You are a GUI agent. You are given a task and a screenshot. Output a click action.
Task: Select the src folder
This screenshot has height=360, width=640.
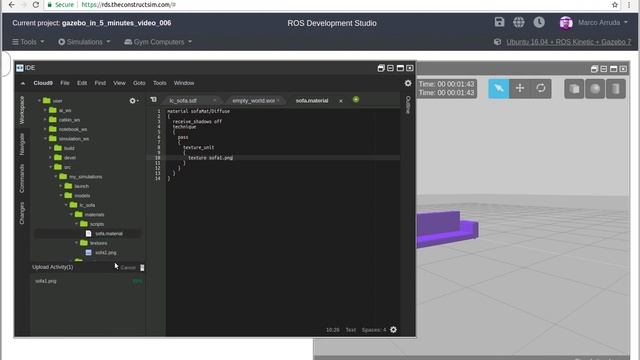point(67,167)
